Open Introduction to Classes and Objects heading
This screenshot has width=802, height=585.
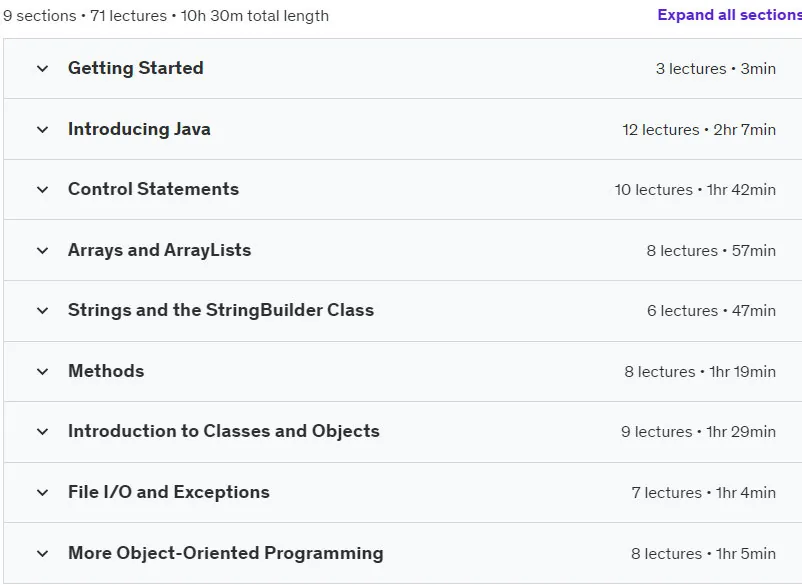tap(224, 431)
